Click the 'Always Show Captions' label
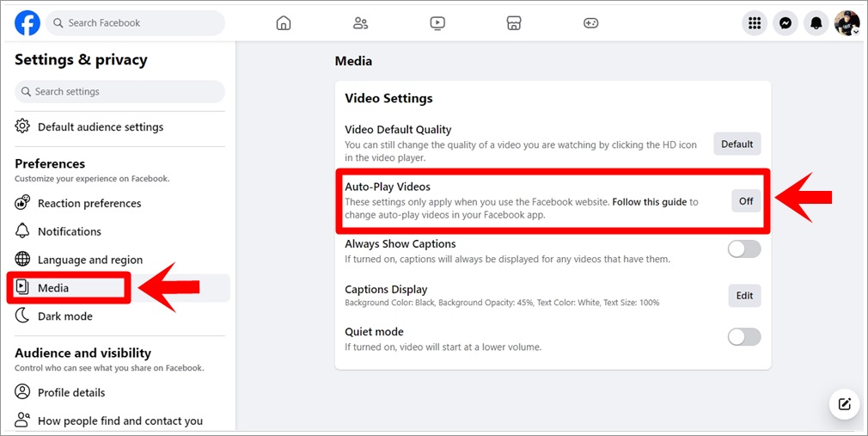Image resolution: width=868 pixels, height=436 pixels. pos(400,243)
